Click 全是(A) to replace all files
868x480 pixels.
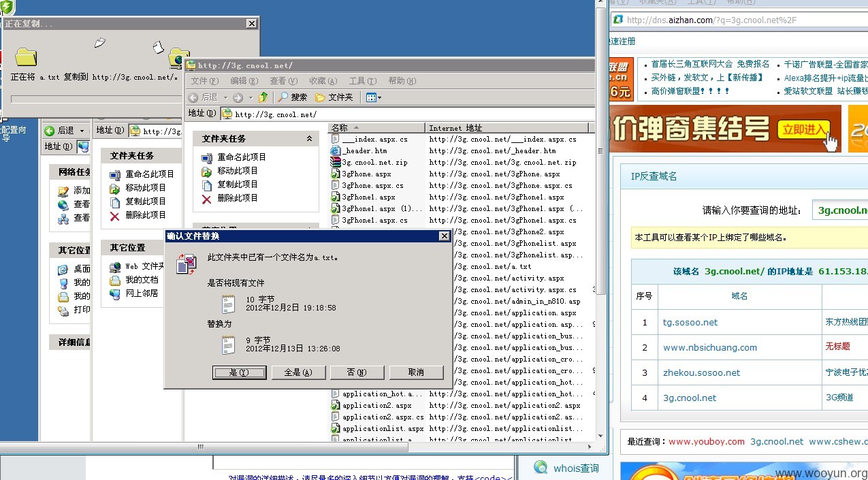(298, 372)
